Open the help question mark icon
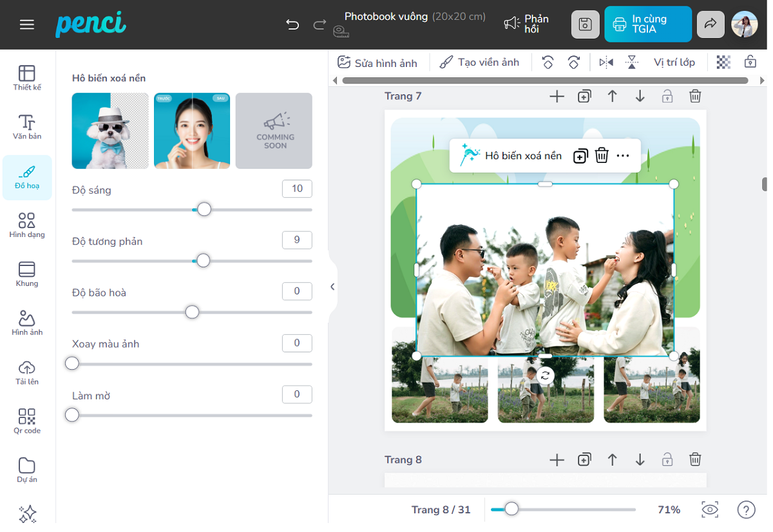The width and height of the screenshot is (773, 532). (746, 509)
